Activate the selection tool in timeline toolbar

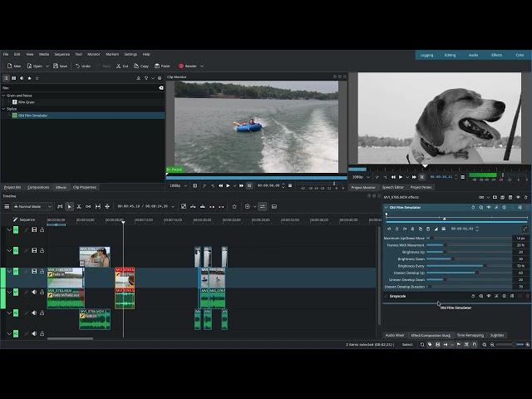pyautogui.click(x=69, y=206)
